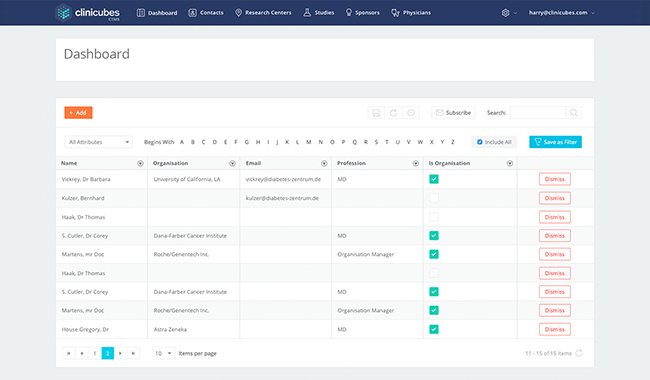Open the Profession column filter icon

(415, 163)
